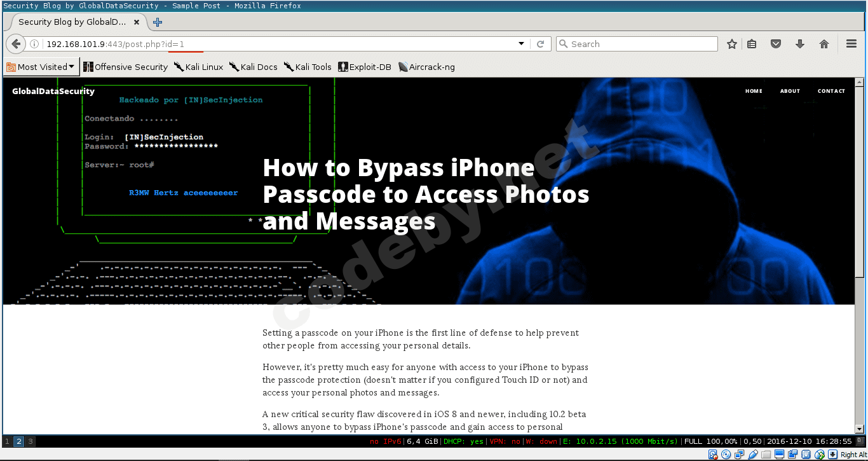
Task: Open the CONTACT page from site menu
Action: point(831,91)
